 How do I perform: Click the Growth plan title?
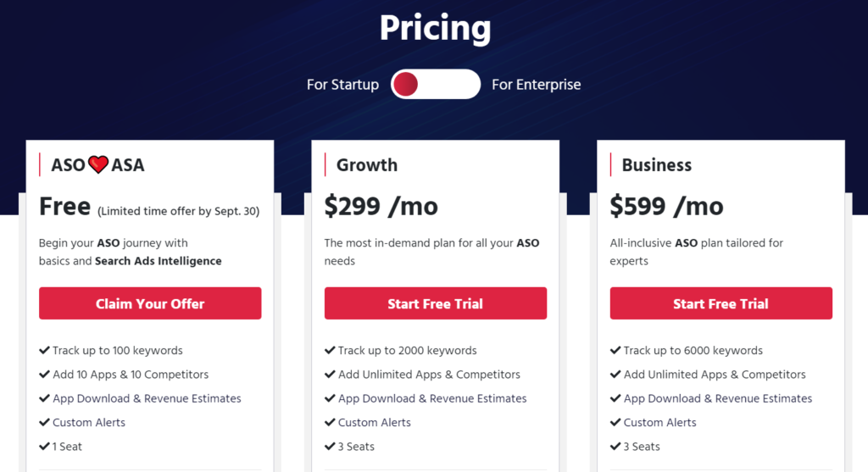coord(367,165)
